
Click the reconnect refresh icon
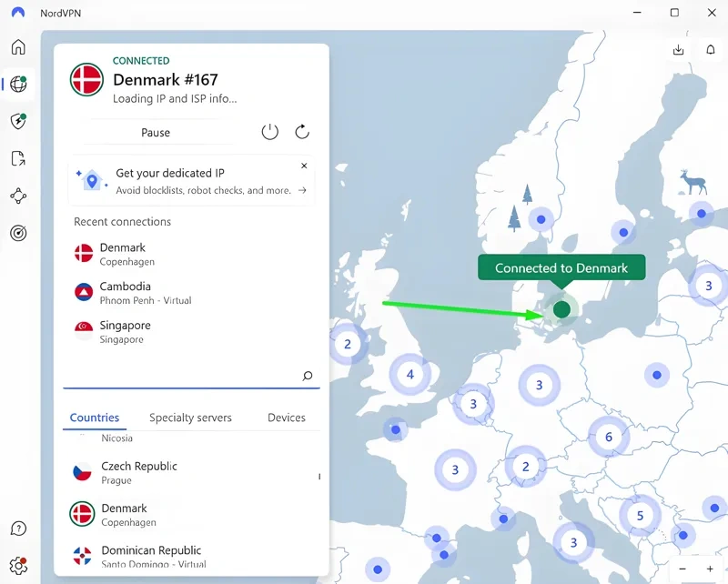click(303, 132)
